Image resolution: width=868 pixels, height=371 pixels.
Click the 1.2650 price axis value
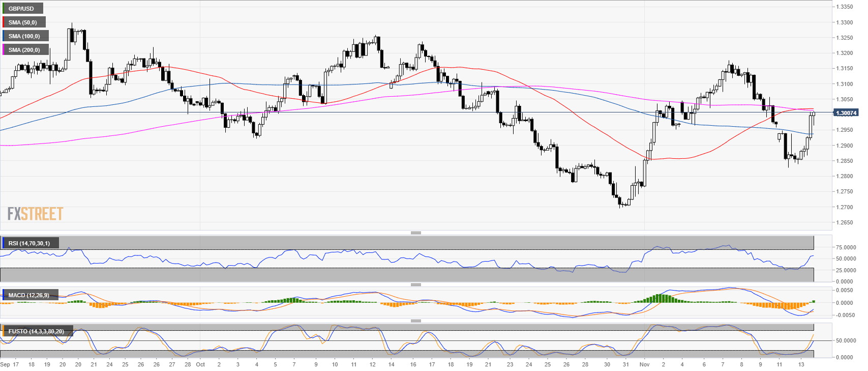(x=844, y=222)
